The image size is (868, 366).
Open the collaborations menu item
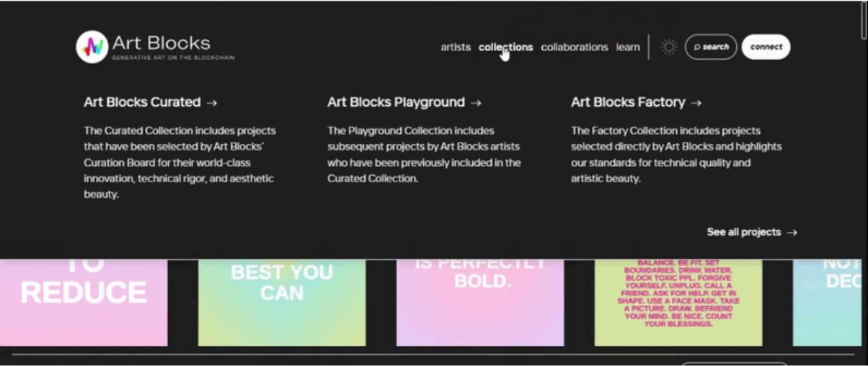point(575,47)
